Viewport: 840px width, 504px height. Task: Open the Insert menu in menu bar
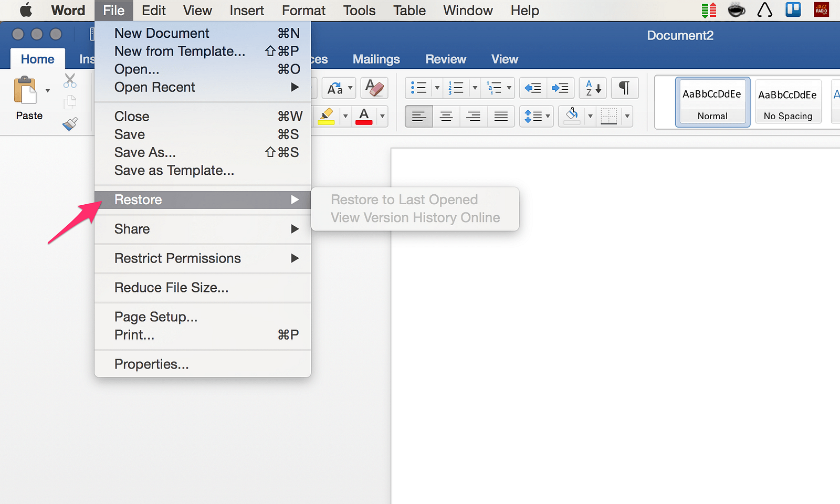click(x=247, y=10)
